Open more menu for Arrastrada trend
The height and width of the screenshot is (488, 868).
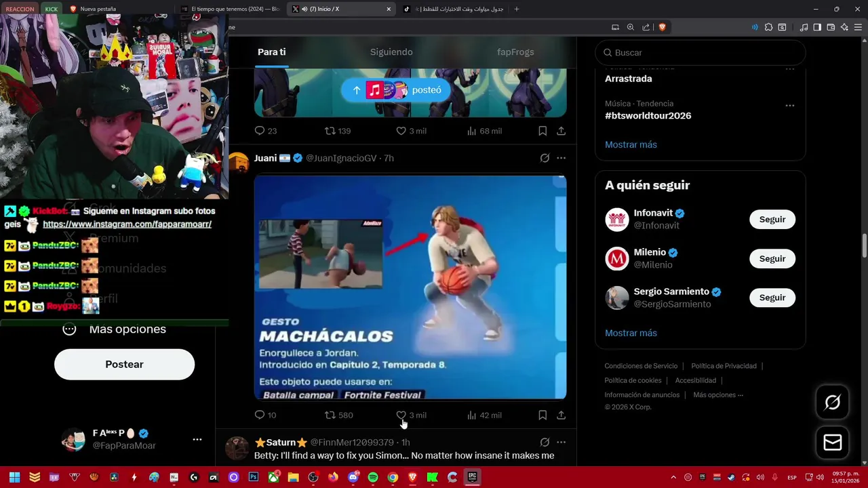click(790, 68)
